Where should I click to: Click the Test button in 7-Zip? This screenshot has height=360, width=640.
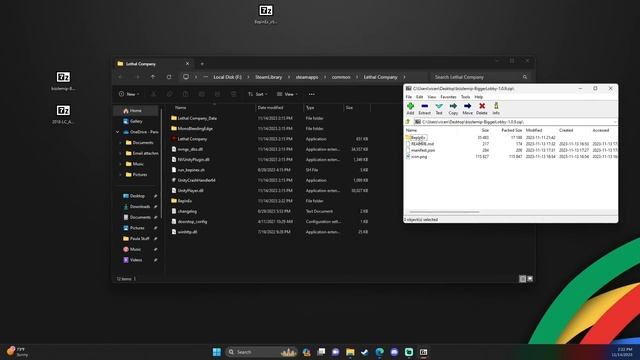439,108
